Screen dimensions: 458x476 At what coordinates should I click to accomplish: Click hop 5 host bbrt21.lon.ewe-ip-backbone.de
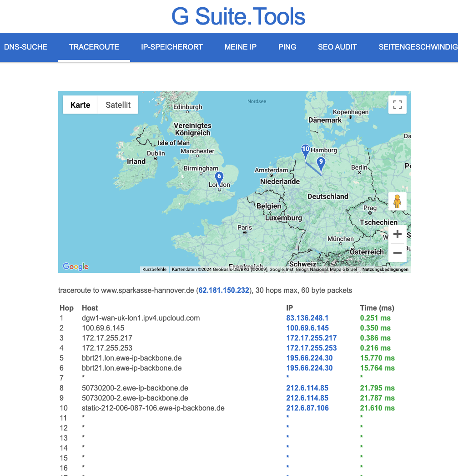click(x=132, y=358)
